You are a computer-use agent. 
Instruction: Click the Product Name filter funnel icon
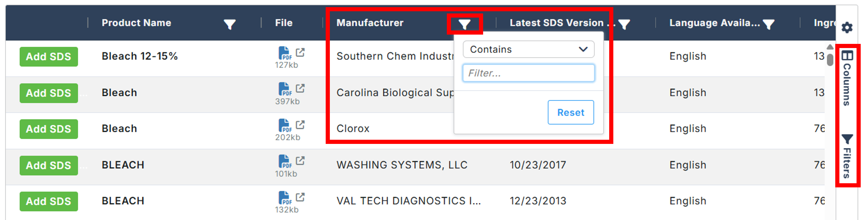229,24
